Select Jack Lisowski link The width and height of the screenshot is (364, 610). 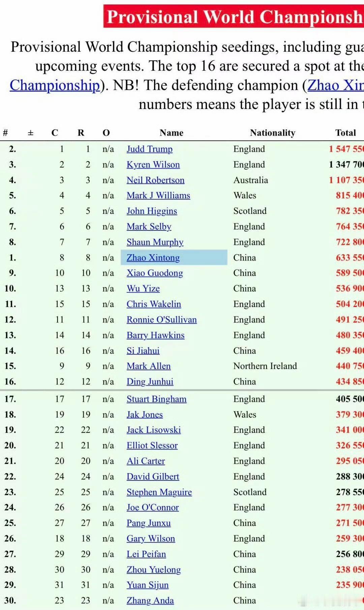(154, 430)
